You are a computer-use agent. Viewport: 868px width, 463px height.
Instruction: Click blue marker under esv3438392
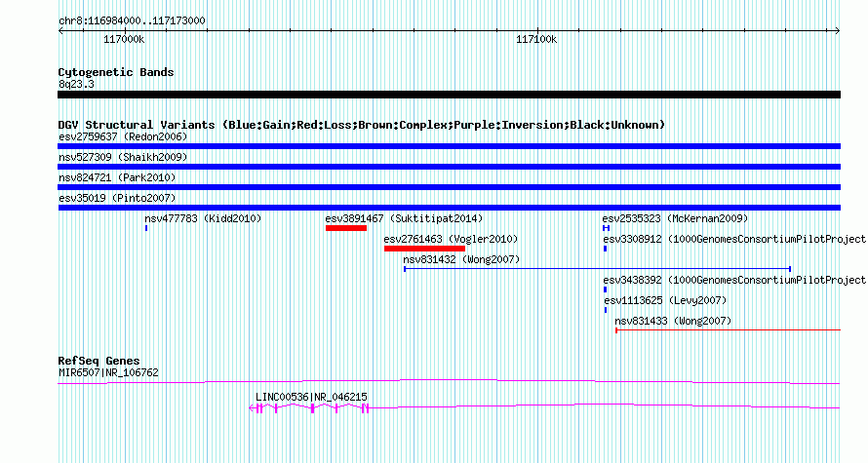pyautogui.click(x=605, y=289)
